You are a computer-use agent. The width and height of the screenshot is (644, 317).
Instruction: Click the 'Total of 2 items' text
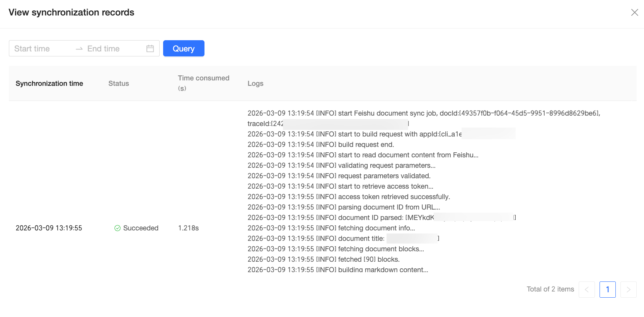click(x=550, y=289)
